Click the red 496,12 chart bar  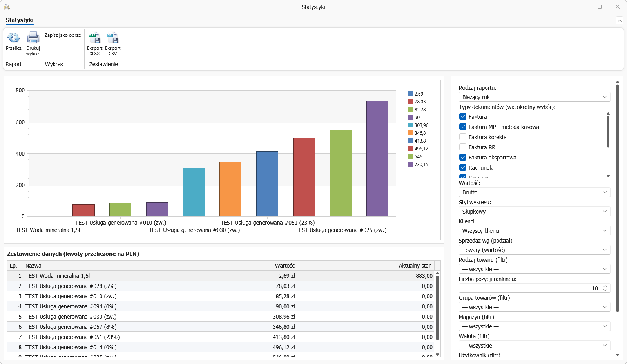click(304, 177)
